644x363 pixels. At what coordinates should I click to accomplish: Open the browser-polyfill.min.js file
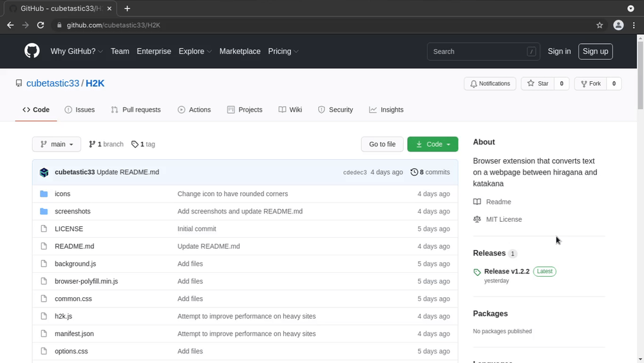[86, 281]
